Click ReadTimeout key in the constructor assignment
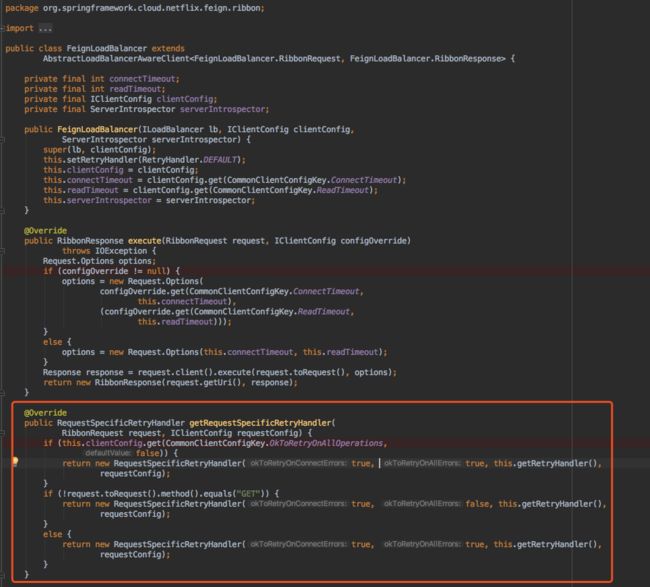 click(342, 190)
